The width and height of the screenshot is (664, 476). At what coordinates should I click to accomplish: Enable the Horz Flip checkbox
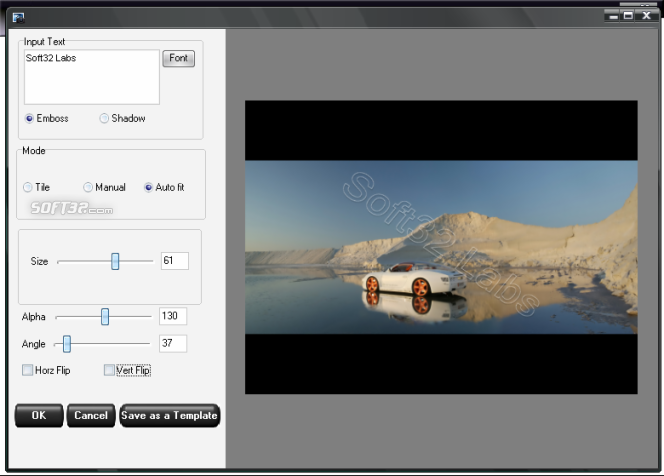coord(28,370)
